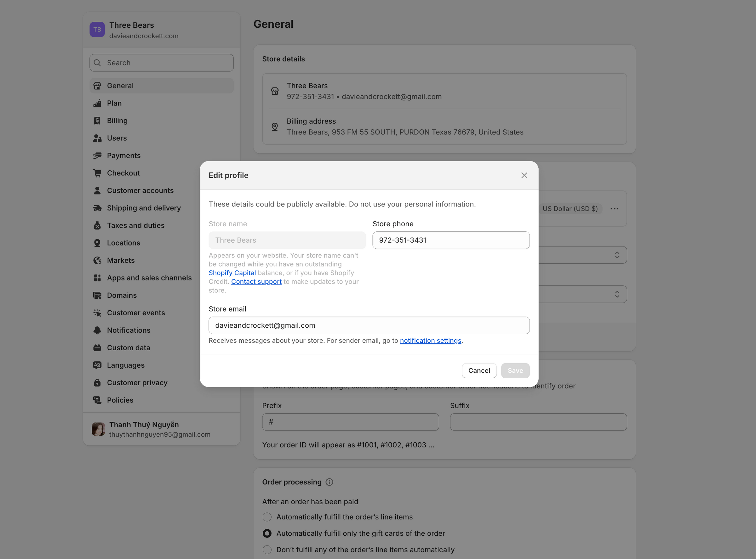Click the Languages icon in sidebar
The image size is (756, 559).
97,365
